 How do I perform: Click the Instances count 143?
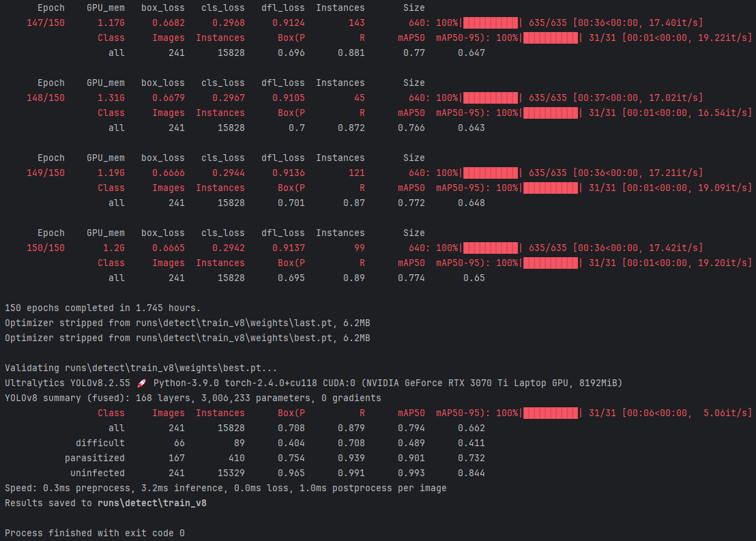(x=357, y=23)
